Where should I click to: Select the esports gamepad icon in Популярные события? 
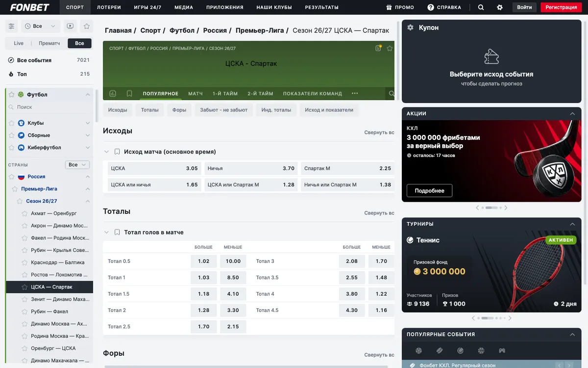pyautogui.click(x=502, y=351)
